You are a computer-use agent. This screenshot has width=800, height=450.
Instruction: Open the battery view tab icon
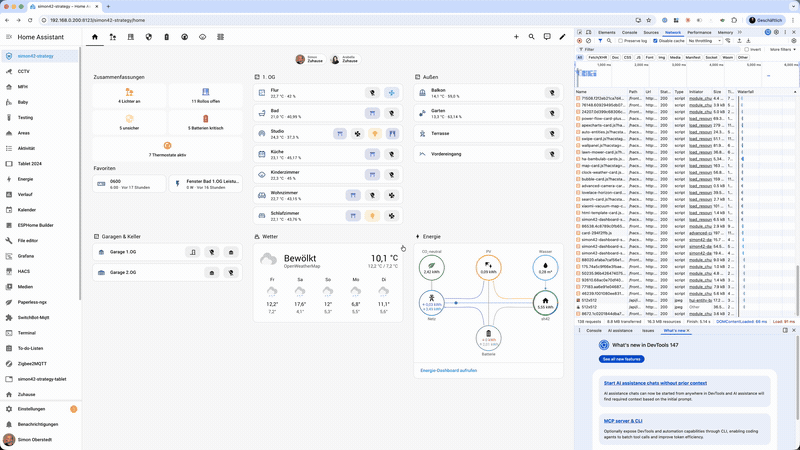[x=166, y=37]
